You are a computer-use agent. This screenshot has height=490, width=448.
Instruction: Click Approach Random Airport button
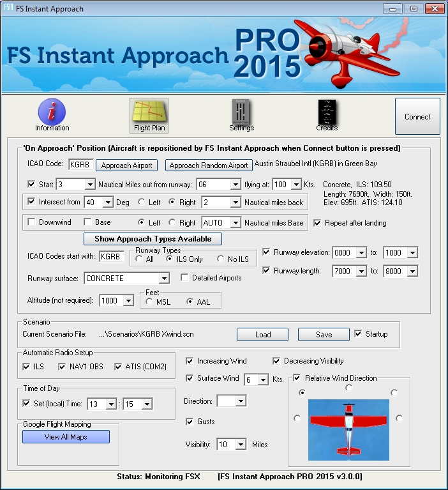tap(209, 165)
